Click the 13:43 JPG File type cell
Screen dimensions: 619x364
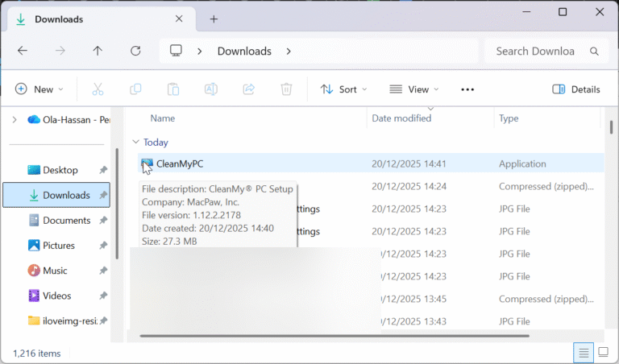pyautogui.click(x=514, y=321)
